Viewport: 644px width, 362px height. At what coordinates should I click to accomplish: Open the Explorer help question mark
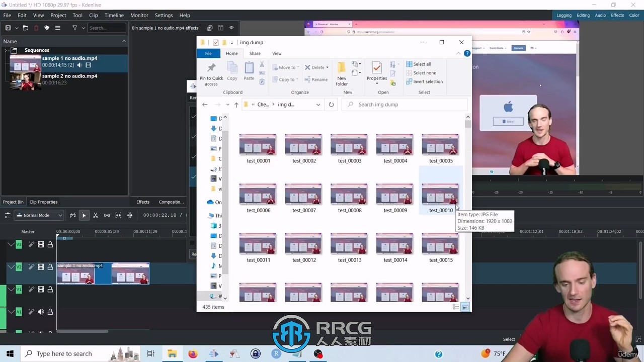point(467,53)
